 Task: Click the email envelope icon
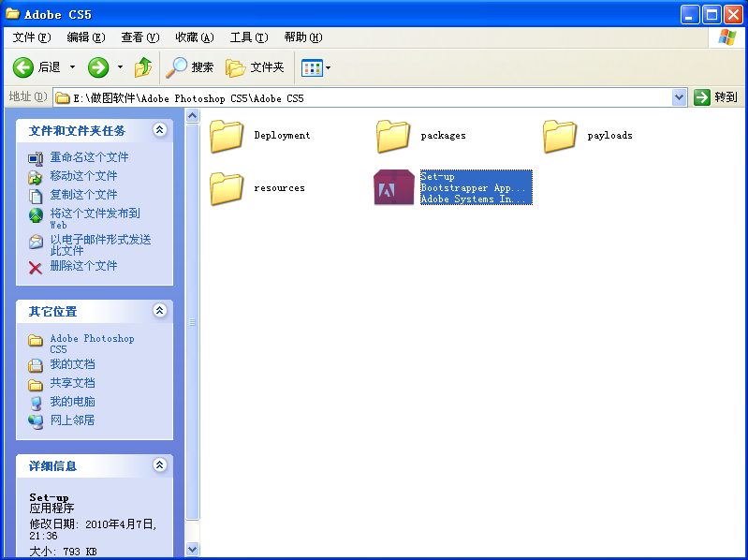pos(36,242)
